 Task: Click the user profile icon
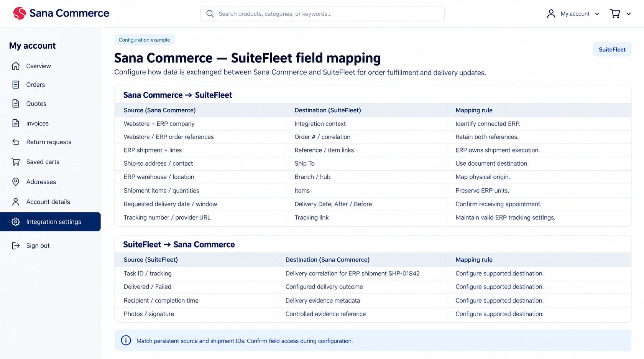point(551,14)
